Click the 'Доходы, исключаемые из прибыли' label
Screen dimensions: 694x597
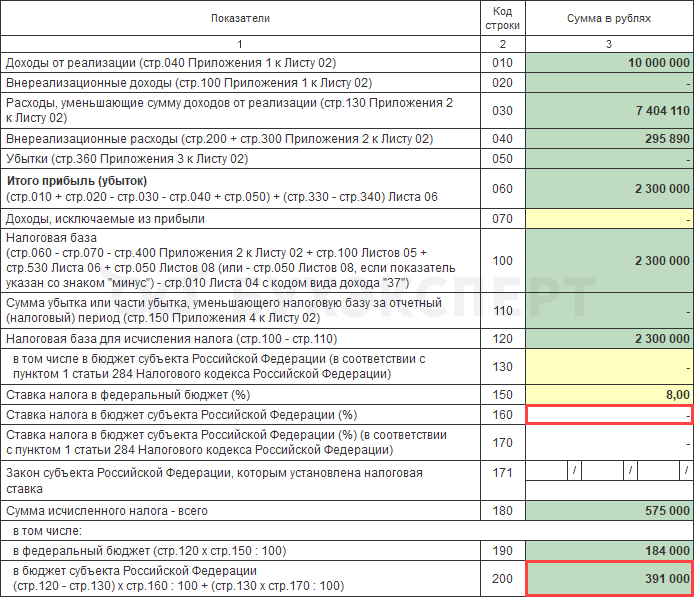[x=105, y=219]
